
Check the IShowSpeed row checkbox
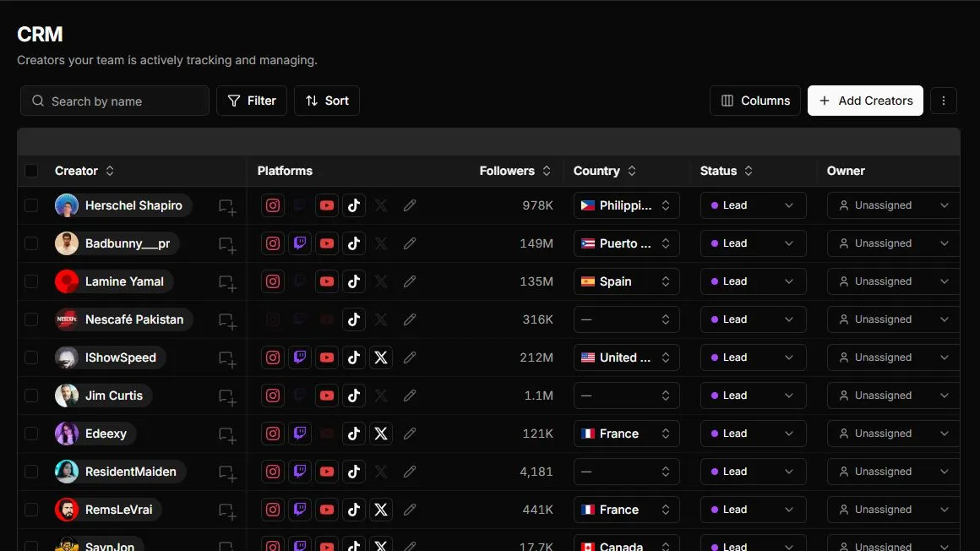(31, 357)
